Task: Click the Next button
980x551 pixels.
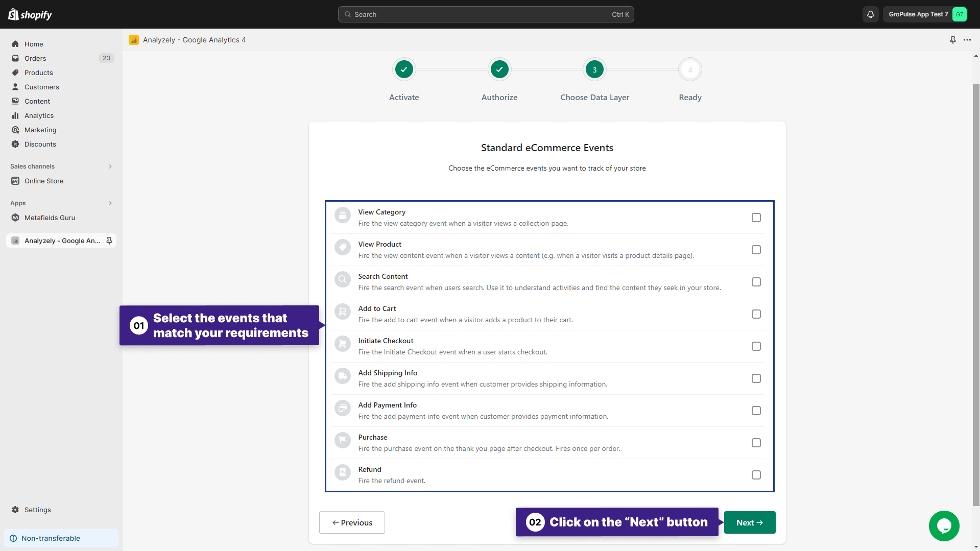Action: [x=750, y=522]
